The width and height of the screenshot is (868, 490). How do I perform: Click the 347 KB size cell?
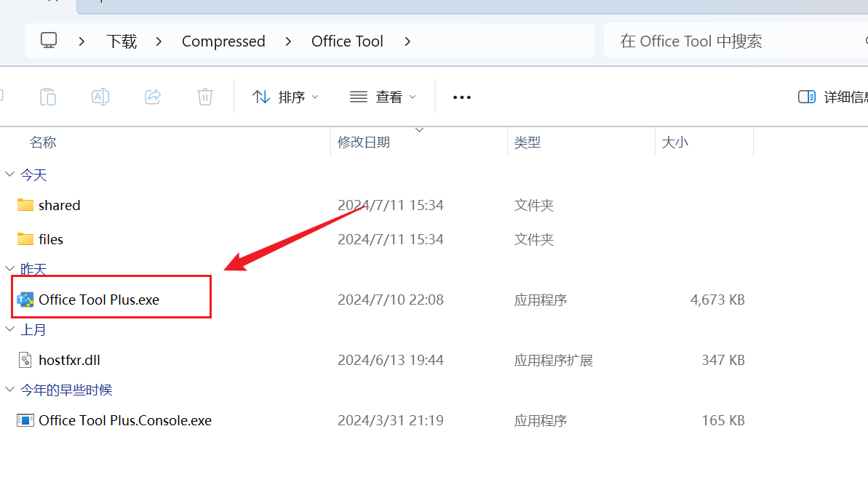point(723,360)
